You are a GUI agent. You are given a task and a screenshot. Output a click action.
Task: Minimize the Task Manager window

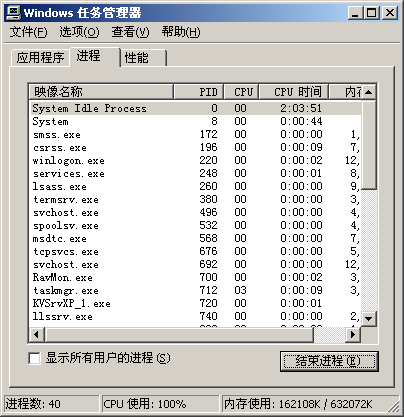click(355, 13)
